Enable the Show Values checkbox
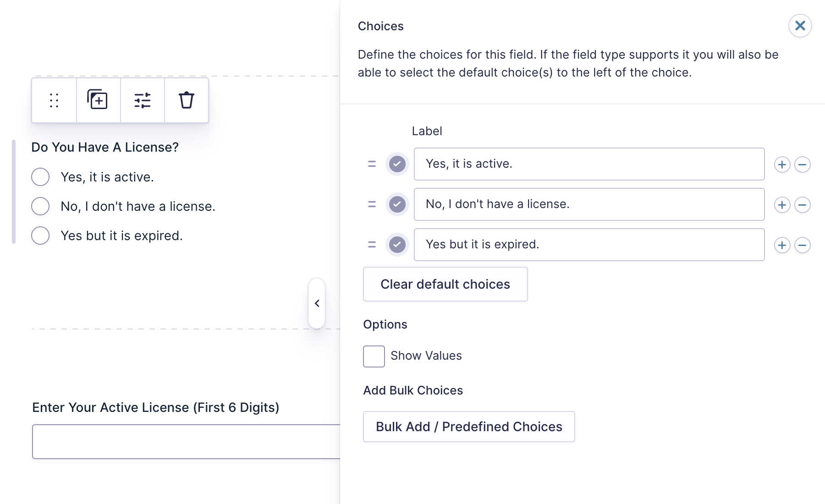Viewport: 825px width, 504px height. pos(374,356)
